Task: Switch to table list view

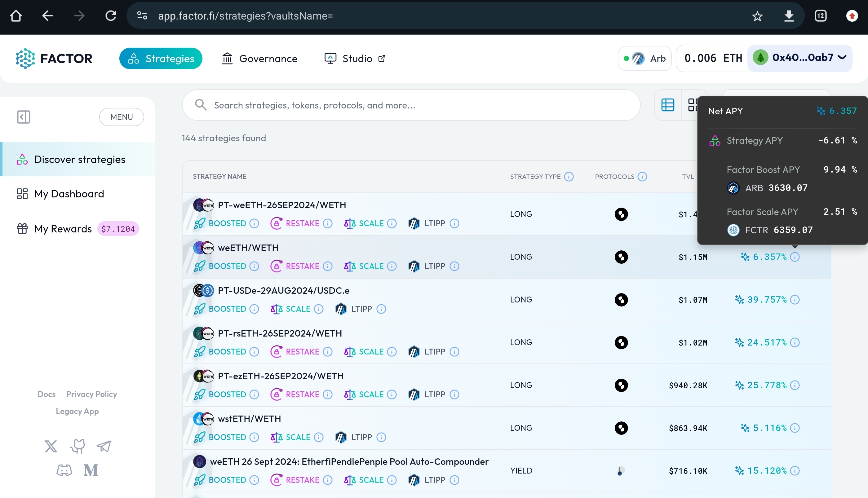Action: (x=667, y=105)
